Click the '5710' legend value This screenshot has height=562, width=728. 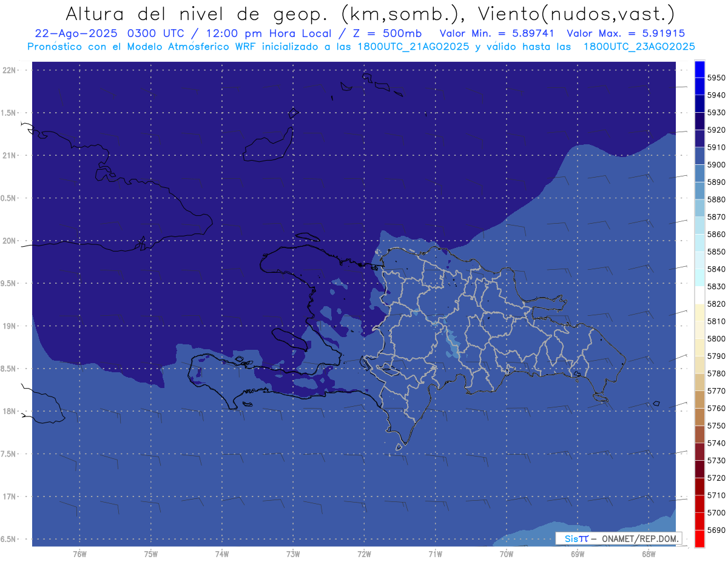coord(716,495)
